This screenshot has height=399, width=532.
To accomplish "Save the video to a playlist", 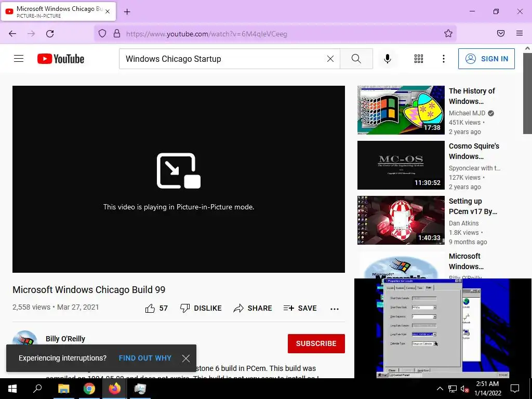I will point(300,308).
